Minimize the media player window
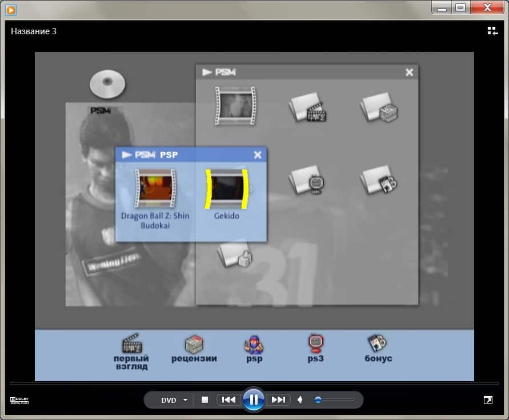Image resolution: width=509 pixels, height=420 pixels. 442,7
